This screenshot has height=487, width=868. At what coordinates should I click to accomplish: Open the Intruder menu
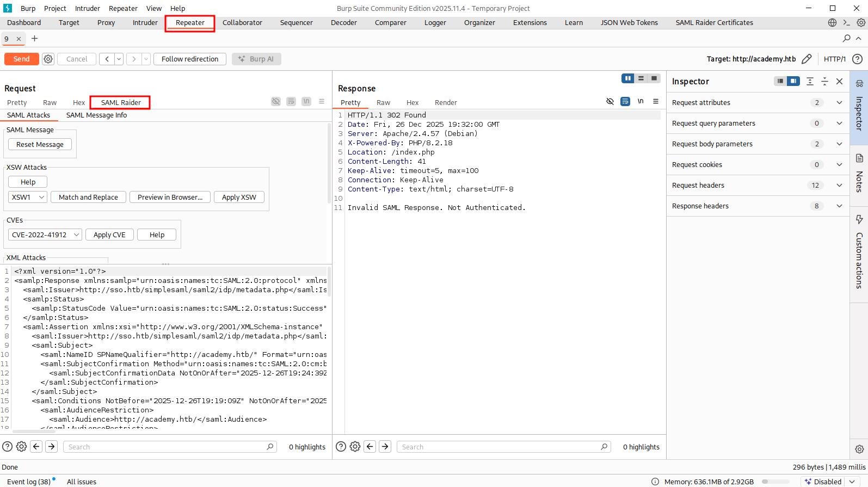point(88,8)
